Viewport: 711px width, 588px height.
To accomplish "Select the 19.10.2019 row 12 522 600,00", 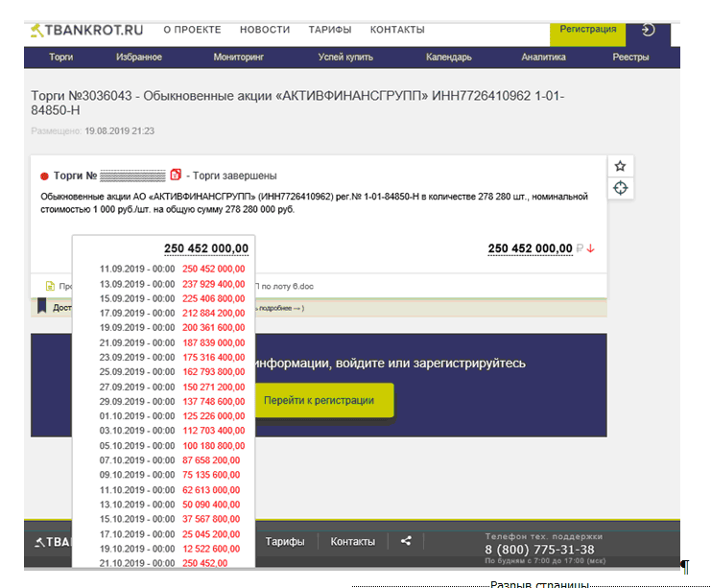I will 170,549.
